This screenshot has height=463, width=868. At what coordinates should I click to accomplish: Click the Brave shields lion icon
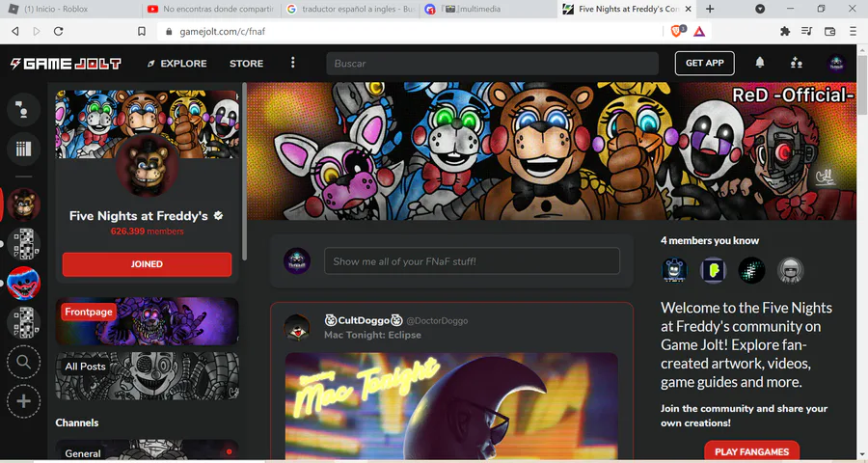coord(678,31)
